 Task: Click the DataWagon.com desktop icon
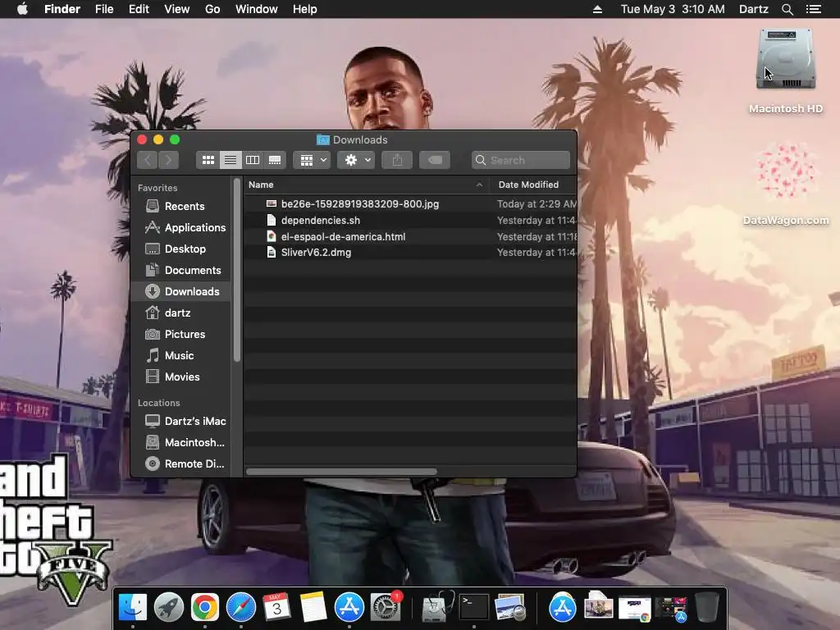coord(786,171)
